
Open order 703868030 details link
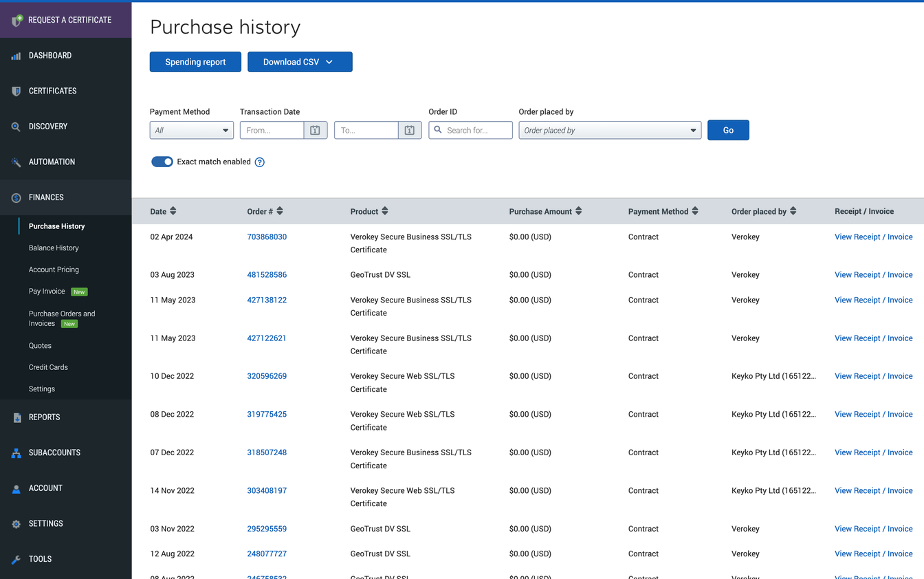pos(267,236)
